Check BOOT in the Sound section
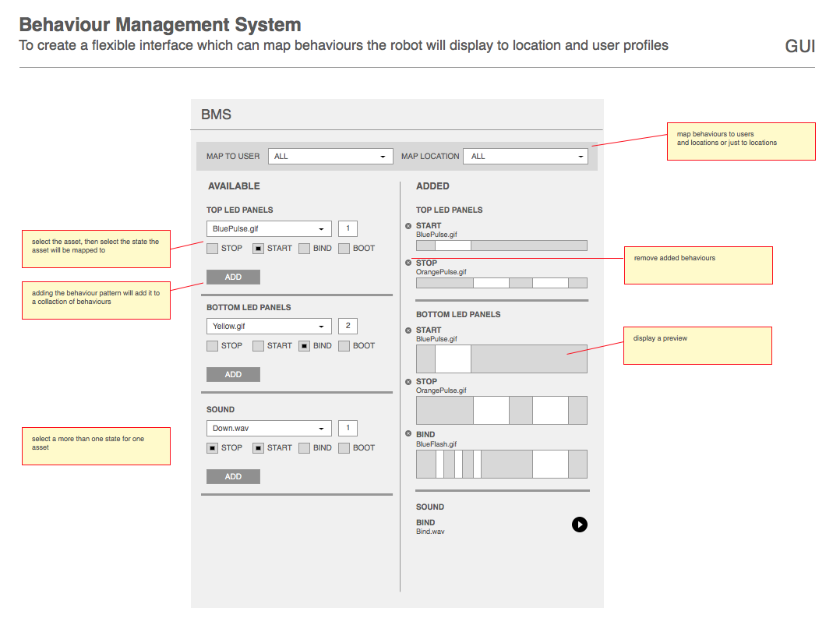The width and height of the screenshot is (840, 636). point(344,448)
